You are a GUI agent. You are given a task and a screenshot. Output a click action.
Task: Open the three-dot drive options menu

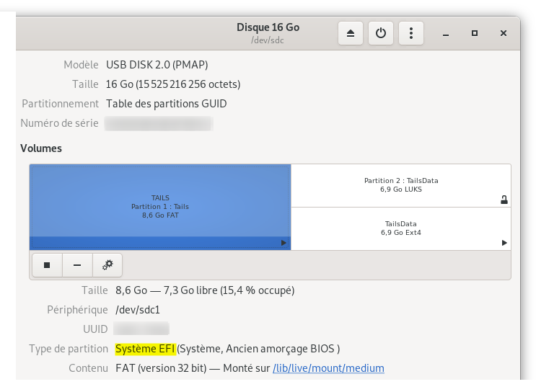coord(411,33)
